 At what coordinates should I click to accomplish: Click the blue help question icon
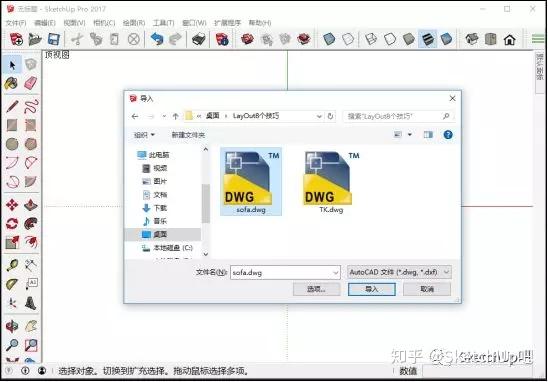click(x=448, y=135)
